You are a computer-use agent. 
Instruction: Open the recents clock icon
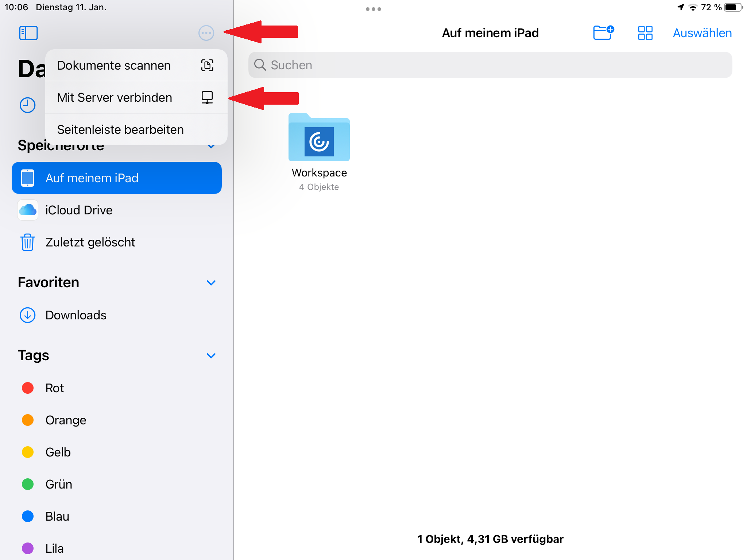pos(27,105)
